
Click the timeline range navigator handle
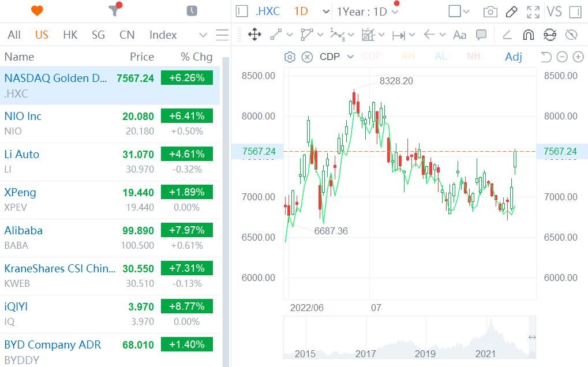(532, 337)
